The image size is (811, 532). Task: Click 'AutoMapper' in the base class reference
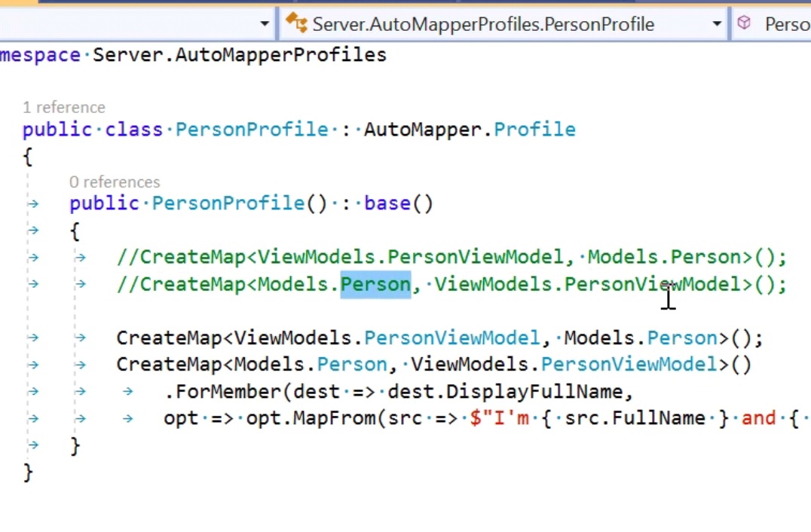[423, 130]
